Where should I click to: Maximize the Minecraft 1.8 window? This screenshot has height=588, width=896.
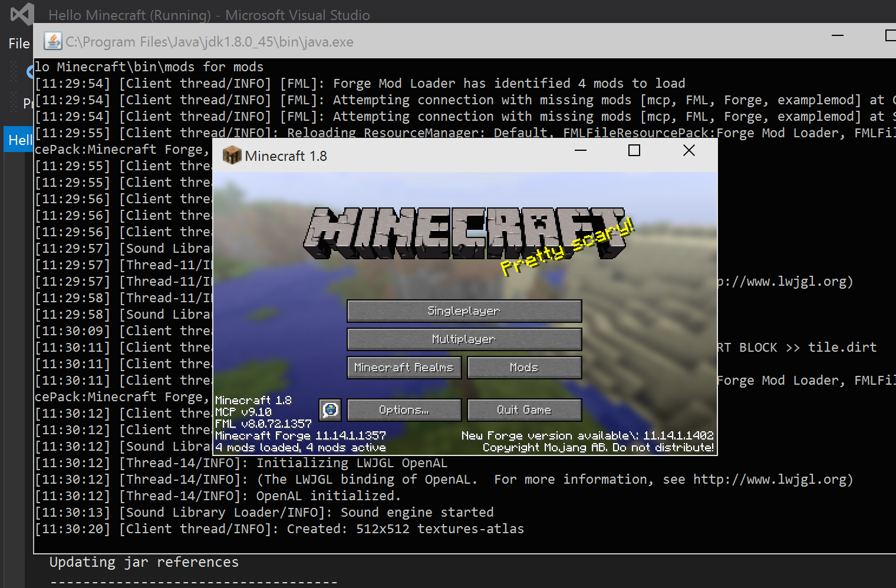(x=634, y=150)
